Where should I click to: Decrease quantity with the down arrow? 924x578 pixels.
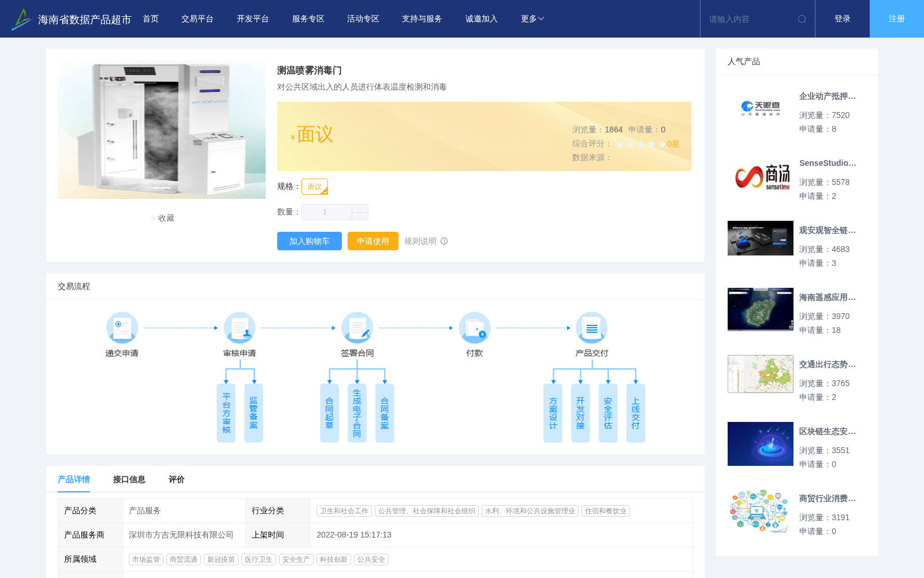pyautogui.click(x=360, y=216)
